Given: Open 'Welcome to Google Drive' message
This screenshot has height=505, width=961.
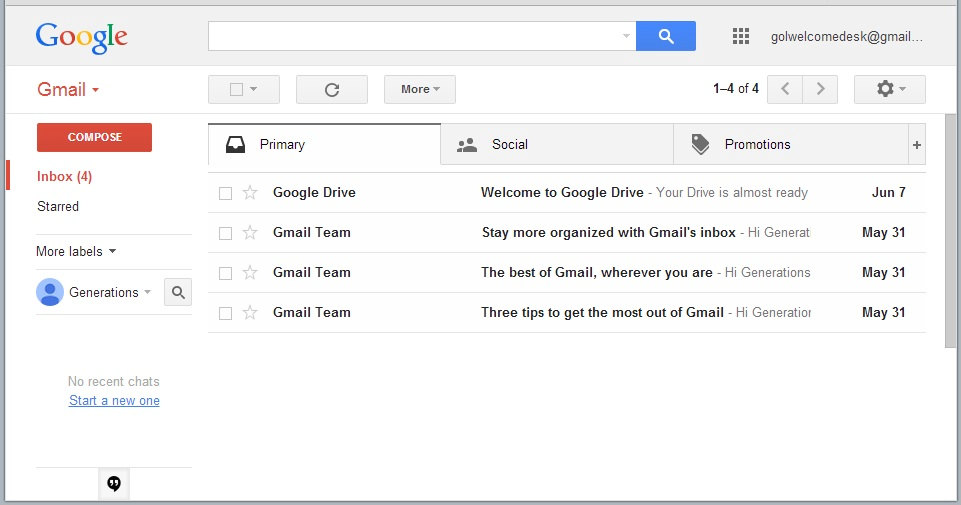Looking at the screenshot, I should pos(562,192).
